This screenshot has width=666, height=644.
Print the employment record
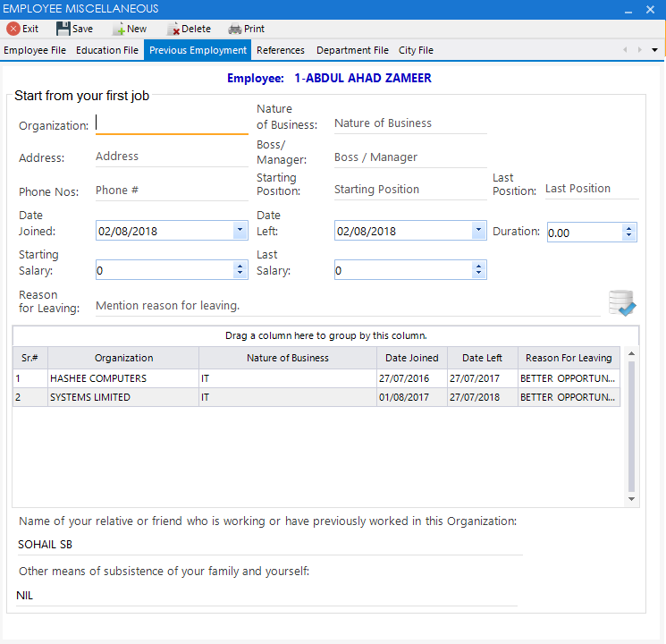(247, 29)
